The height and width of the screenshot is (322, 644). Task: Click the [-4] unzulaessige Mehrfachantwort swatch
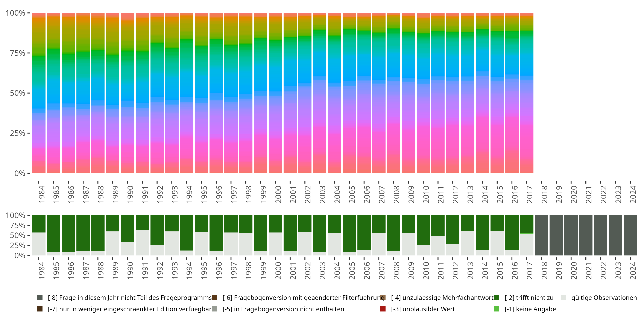383,298
